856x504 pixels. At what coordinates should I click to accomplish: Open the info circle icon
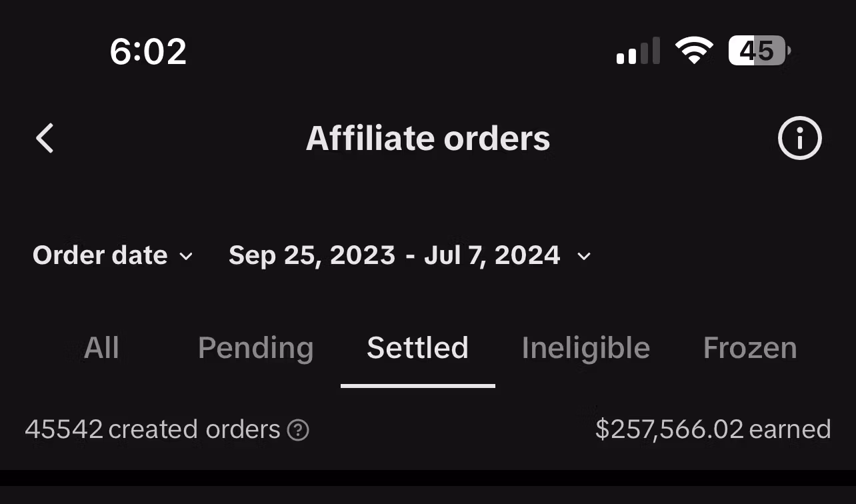click(799, 138)
